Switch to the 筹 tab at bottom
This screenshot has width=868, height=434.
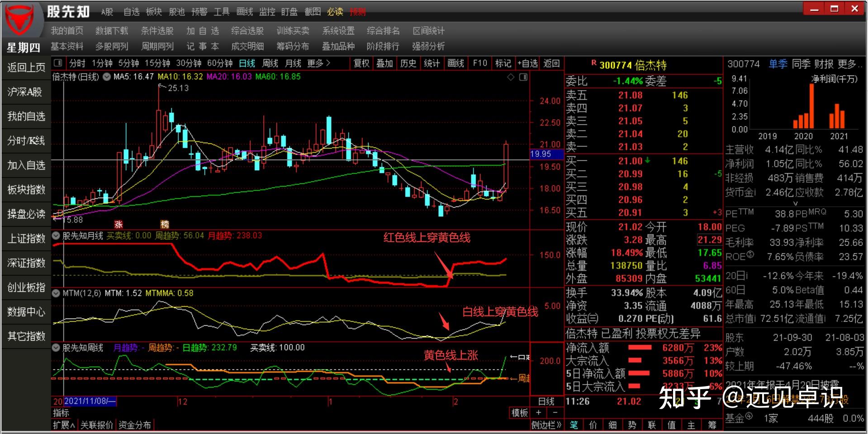(x=712, y=425)
